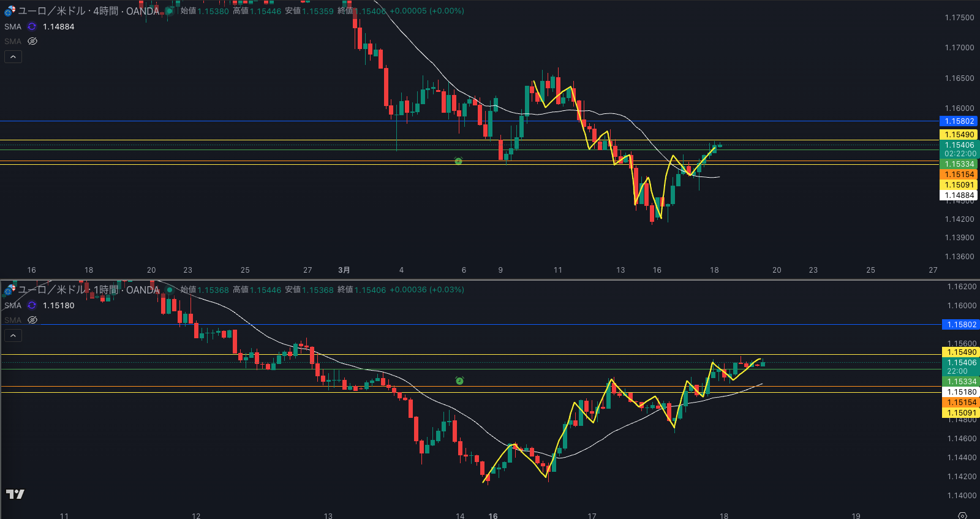
Task: Click the TradingView logo in the bottom-left corner
Action: coord(15,494)
